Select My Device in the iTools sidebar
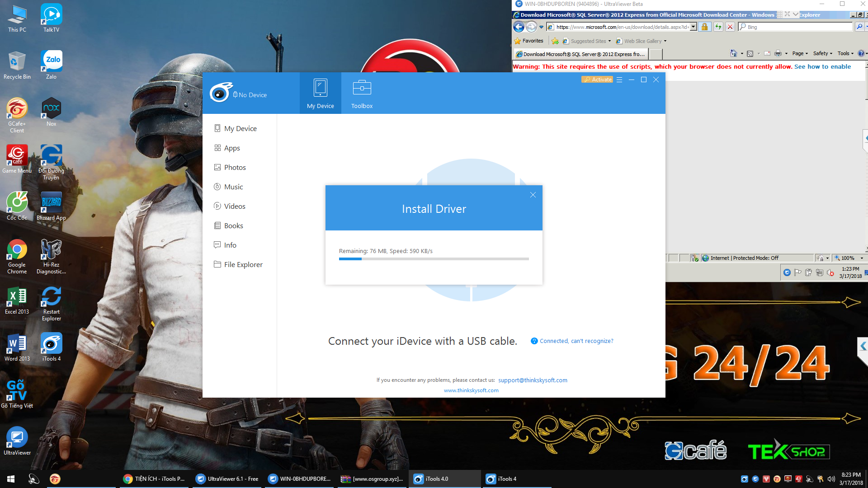The image size is (868, 488). (x=240, y=128)
